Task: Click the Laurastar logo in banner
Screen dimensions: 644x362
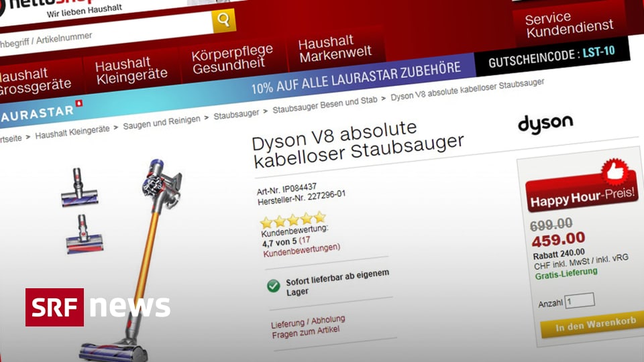Action: pyautogui.click(x=40, y=113)
